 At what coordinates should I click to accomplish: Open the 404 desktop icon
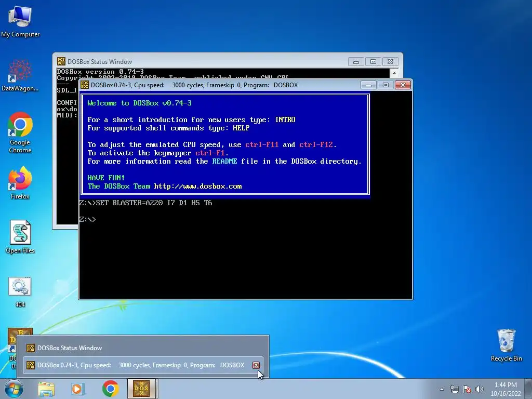tap(20, 292)
